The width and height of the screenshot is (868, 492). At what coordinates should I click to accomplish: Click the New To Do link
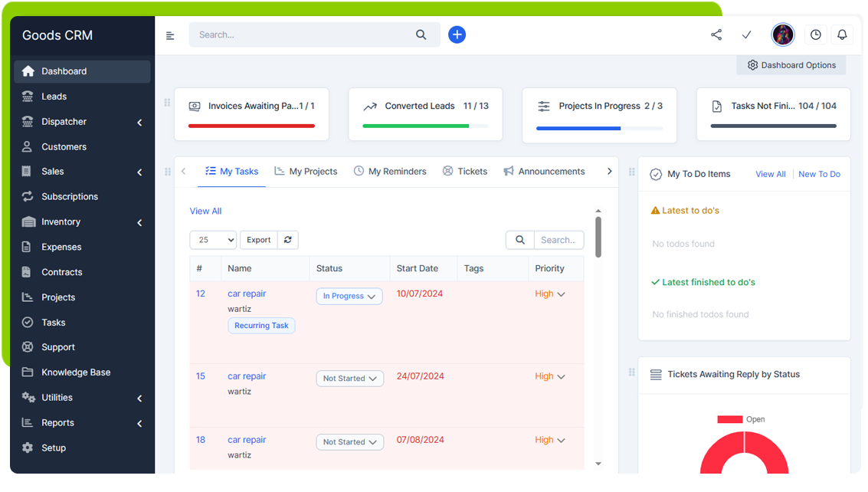pyautogui.click(x=819, y=175)
